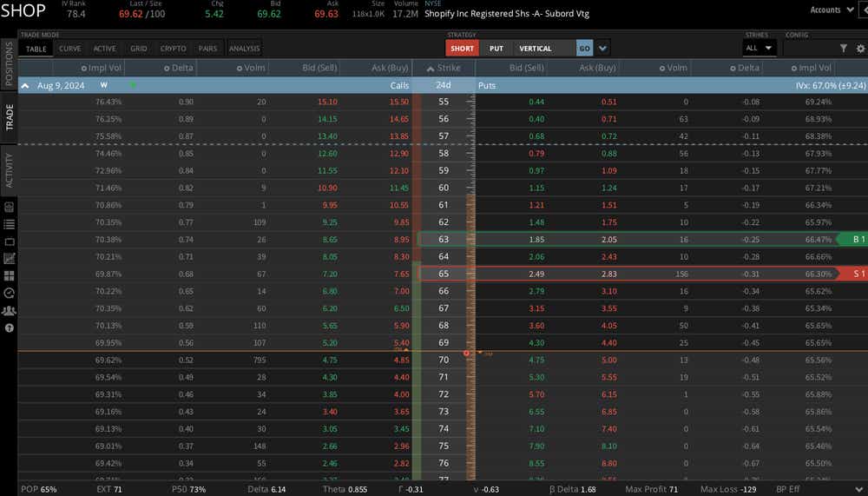Click the GO button

pos(584,49)
